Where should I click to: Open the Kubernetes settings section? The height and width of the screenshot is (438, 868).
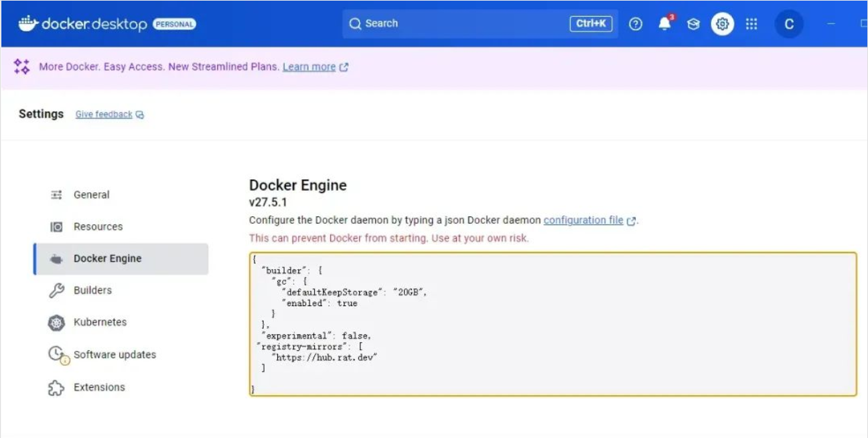(x=121, y=322)
